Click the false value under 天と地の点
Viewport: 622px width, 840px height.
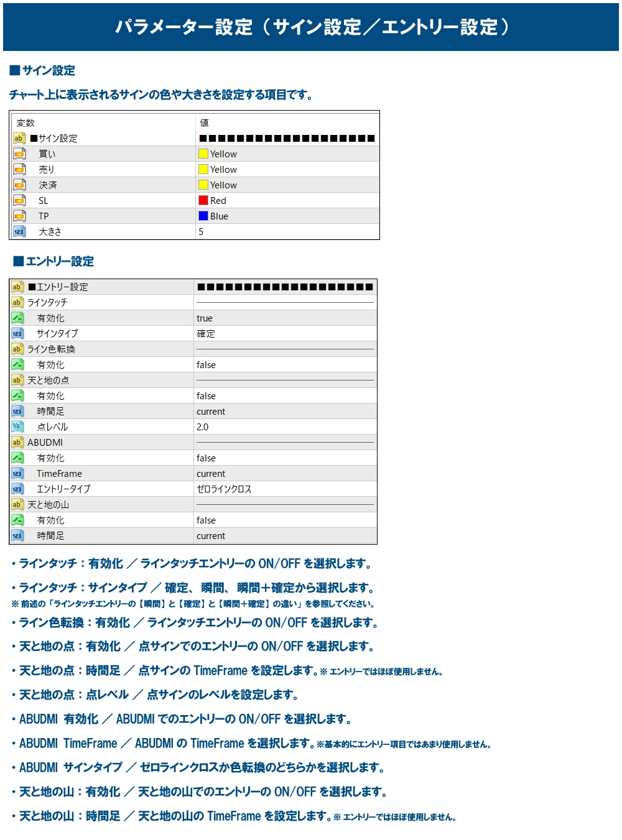click(206, 396)
